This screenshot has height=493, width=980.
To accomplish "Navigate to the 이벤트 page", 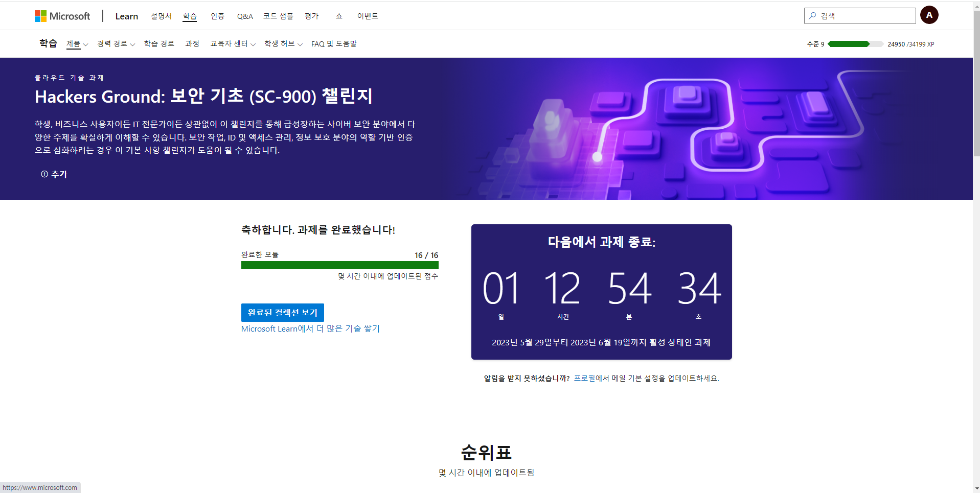I will 368,16.
